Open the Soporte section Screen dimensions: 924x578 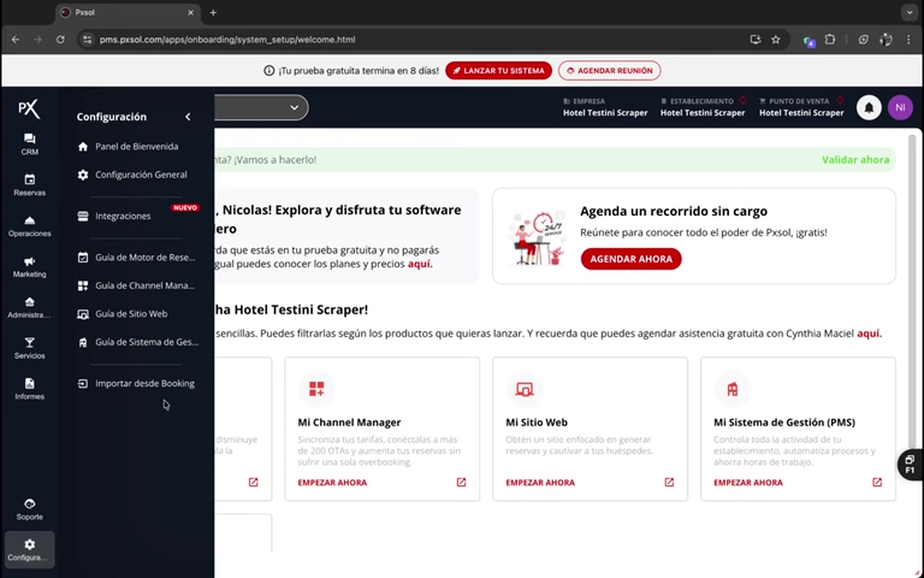(29, 509)
